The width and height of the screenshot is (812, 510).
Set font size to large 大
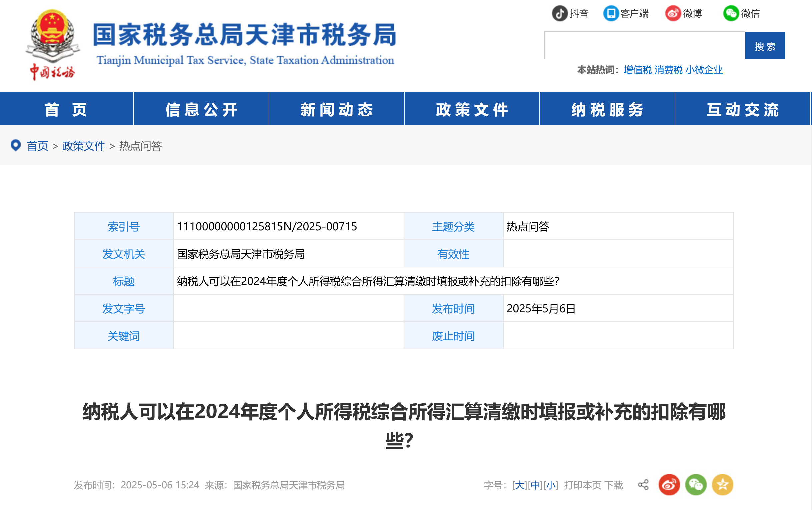(519, 485)
